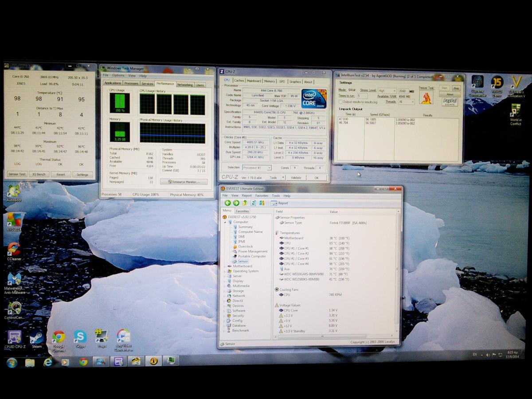Screen dimensions: 532x399
Task: Expand the Motherboard node in EVEREST
Action: (x=225, y=266)
